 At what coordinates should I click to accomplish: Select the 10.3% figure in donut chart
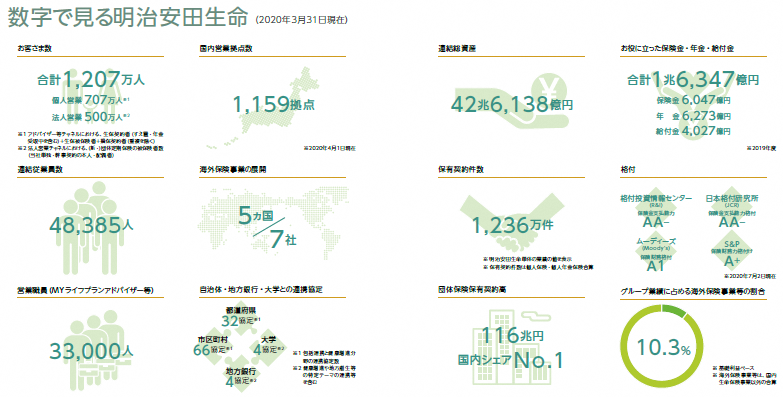click(664, 348)
